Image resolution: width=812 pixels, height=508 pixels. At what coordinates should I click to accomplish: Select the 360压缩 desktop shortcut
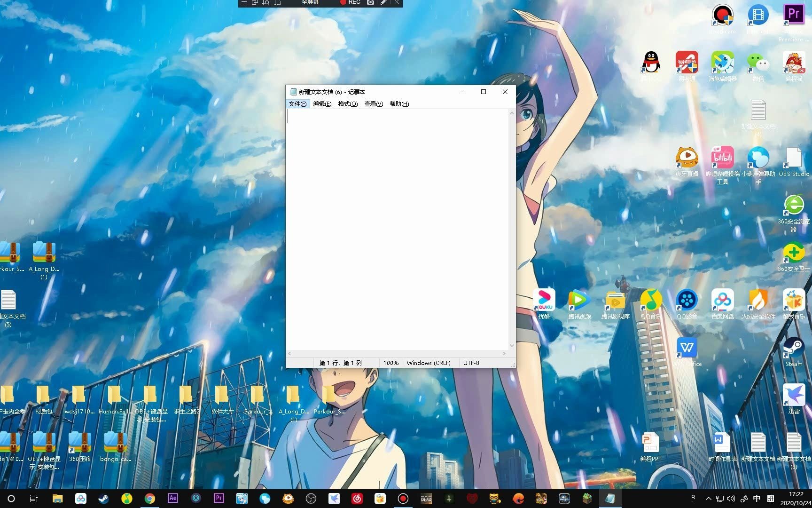point(79,446)
